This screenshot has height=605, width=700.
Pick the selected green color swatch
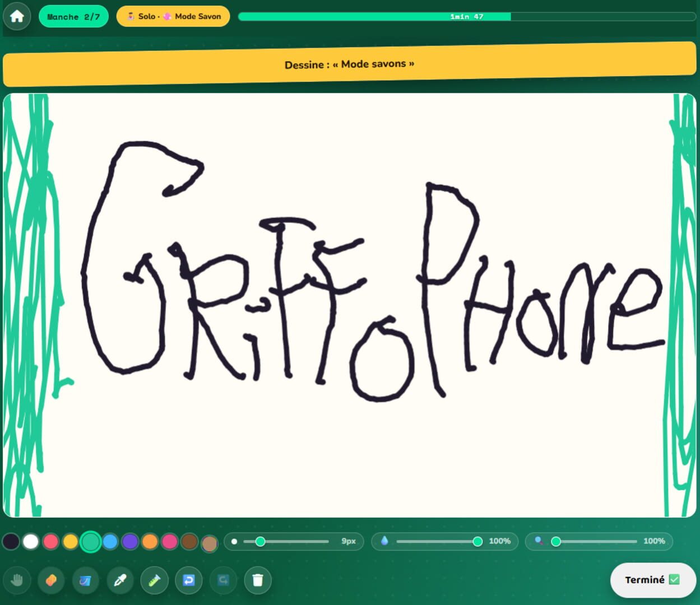91,542
